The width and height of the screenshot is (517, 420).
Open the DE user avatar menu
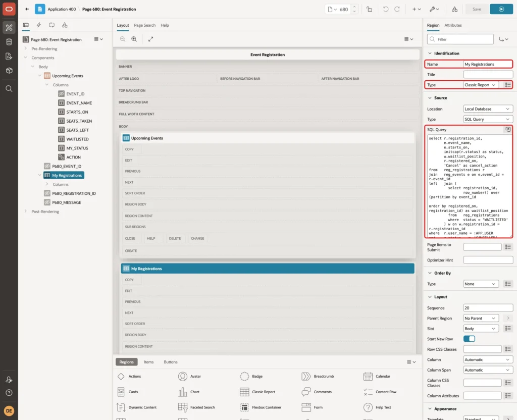[x=9, y=411]
